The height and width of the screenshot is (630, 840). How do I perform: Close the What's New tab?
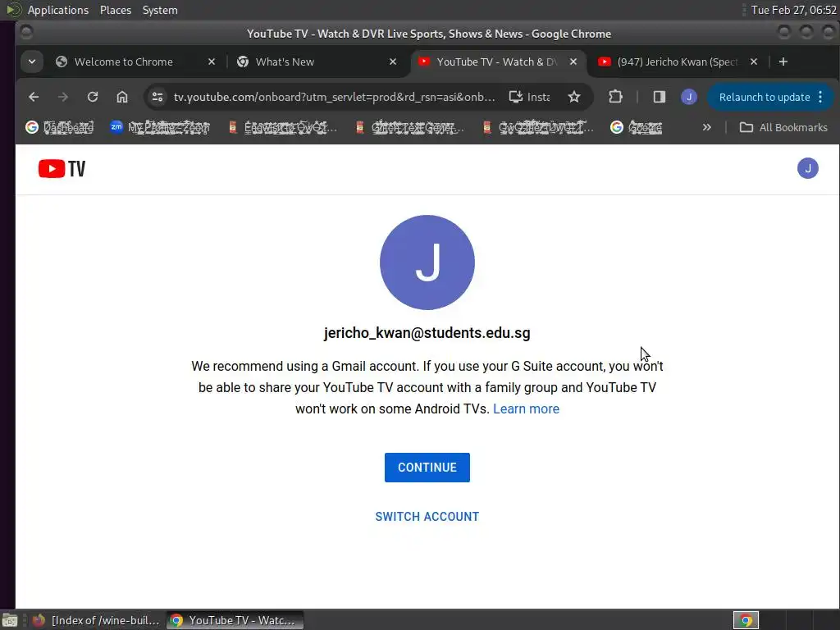point(393,62)
